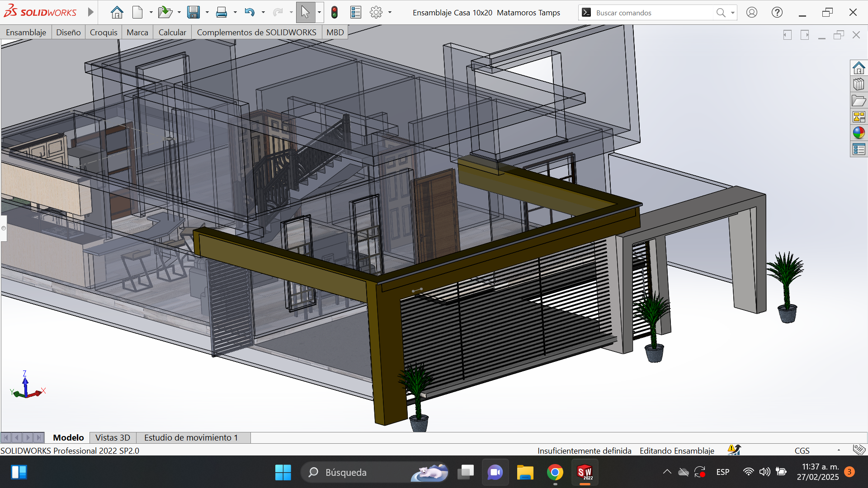This screenshot has width=868, height=488.
Task: Open Google Chrome from the taskbar
Action: tap(555, 473)
